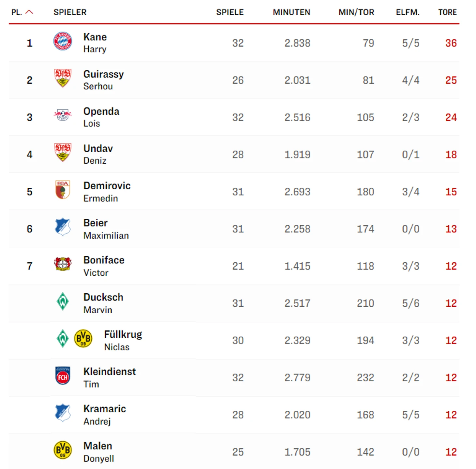Sort by the ELFM. column header
This screenshot has width=476, height=469.
click(408, 12)
